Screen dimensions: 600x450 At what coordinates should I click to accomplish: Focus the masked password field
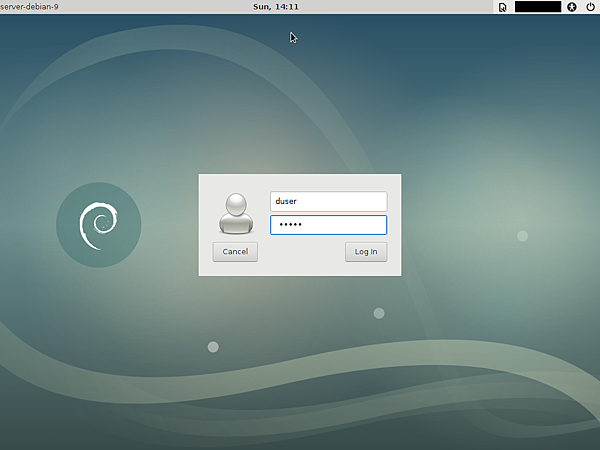328,225
